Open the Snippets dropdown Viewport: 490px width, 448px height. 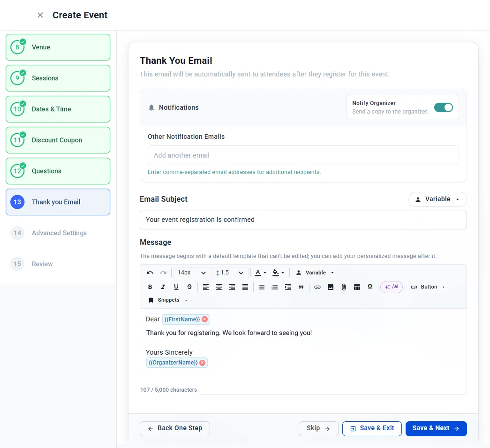[x=168, y=300]
